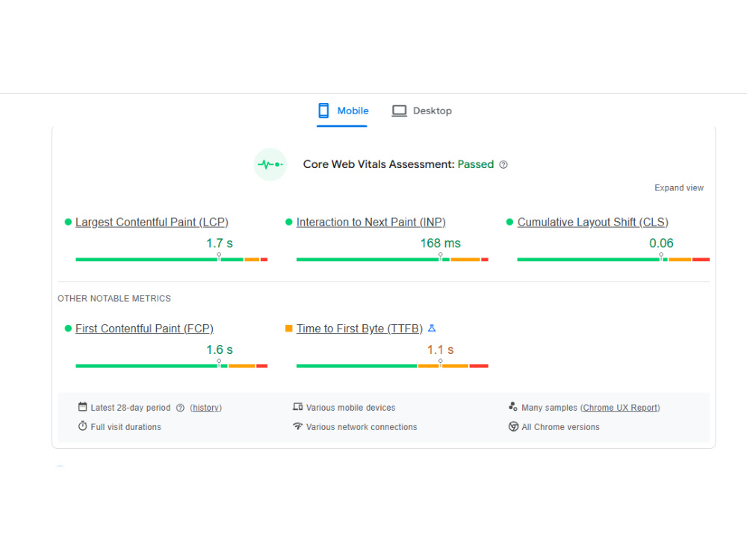747x560 pixels.
Task: Click the INP distribution bar
Action: [x=392, y=260]
